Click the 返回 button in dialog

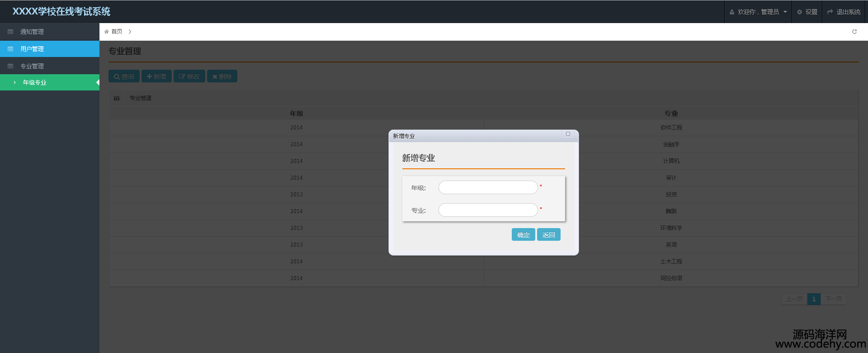(x=549, y=234)
